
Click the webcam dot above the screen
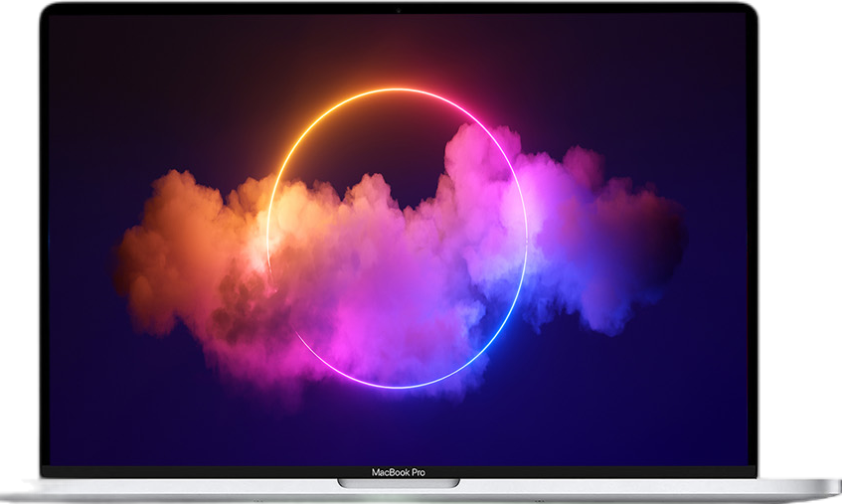tap(398, 10)
